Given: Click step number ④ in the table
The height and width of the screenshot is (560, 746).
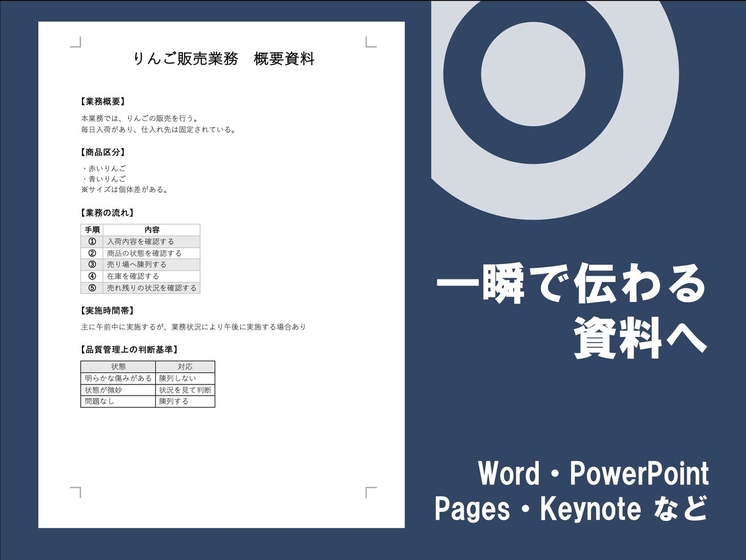Looking at the screenshot, I should pos(92,276).
